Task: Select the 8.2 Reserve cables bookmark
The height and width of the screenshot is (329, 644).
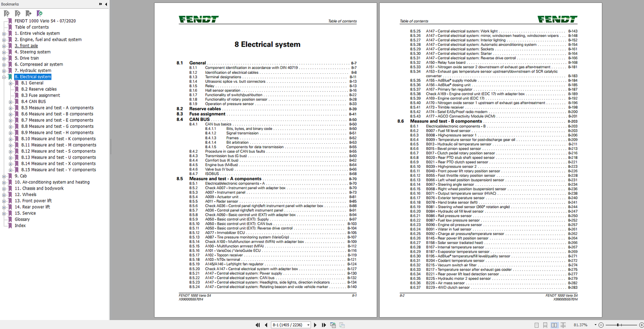Action: click(39, 89)
